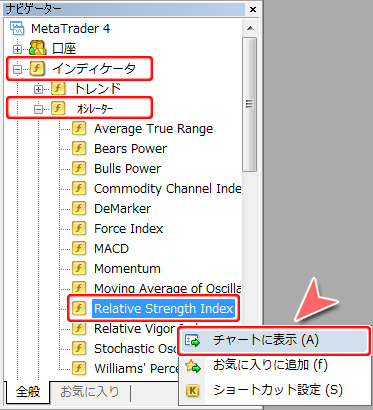Click the Force Index indicator icon

pyautogui.click(x=79, y=228)
